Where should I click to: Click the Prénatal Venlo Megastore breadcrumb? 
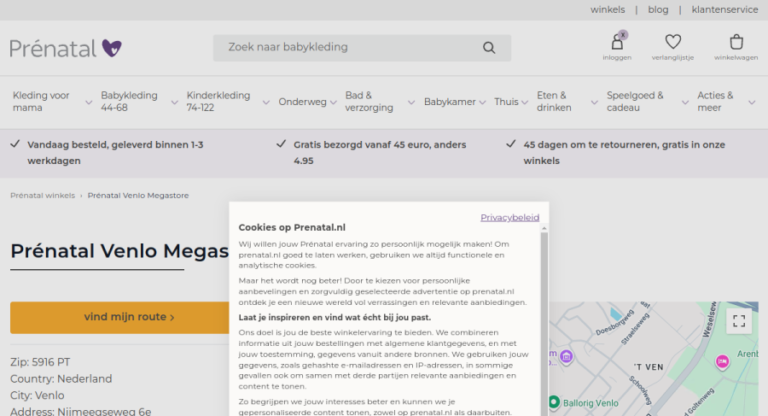pyautogui.click(x=138, y=196)
